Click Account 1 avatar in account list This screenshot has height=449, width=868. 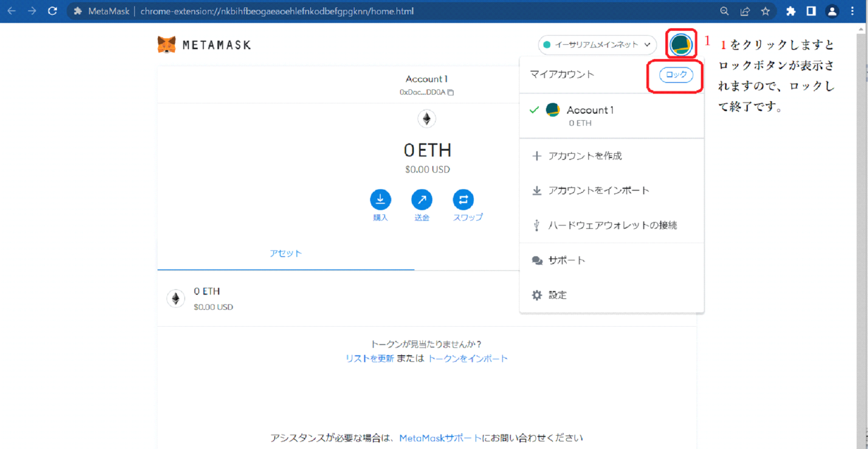[552, 110]
